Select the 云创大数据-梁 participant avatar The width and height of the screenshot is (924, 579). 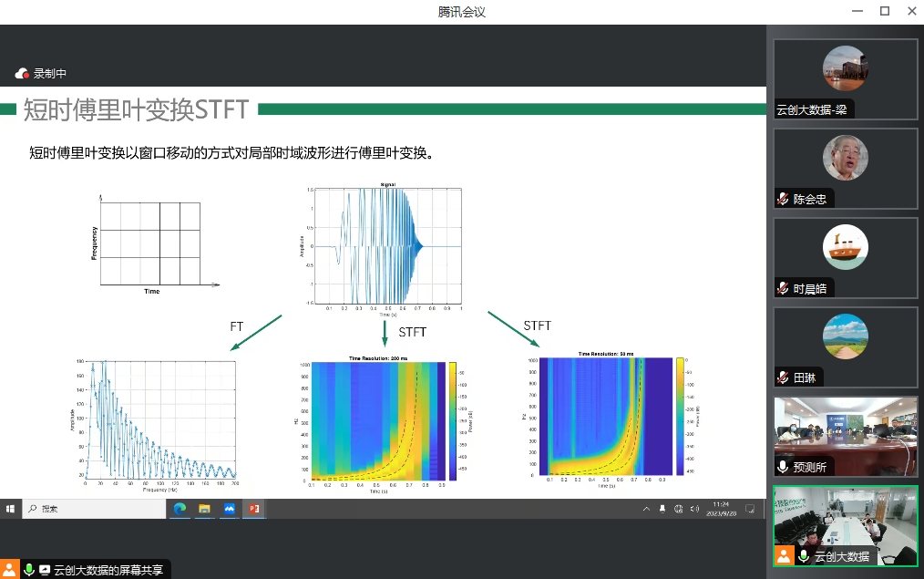pos(845,68)
